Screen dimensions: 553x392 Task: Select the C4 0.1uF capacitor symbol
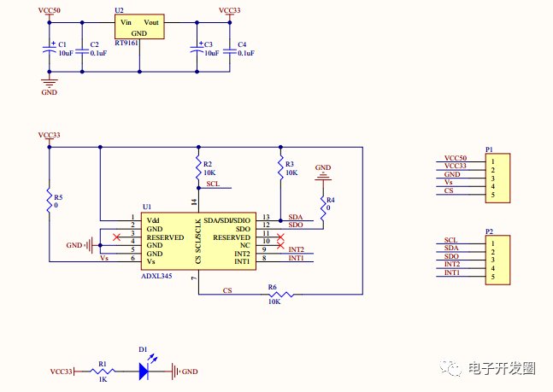point(230,51)
